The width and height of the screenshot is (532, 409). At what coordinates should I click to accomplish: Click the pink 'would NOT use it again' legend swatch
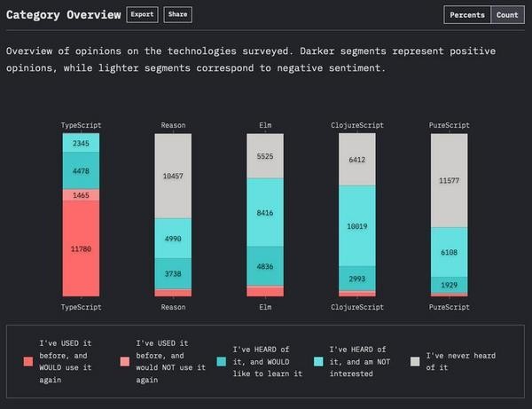(x=125, y=361)
